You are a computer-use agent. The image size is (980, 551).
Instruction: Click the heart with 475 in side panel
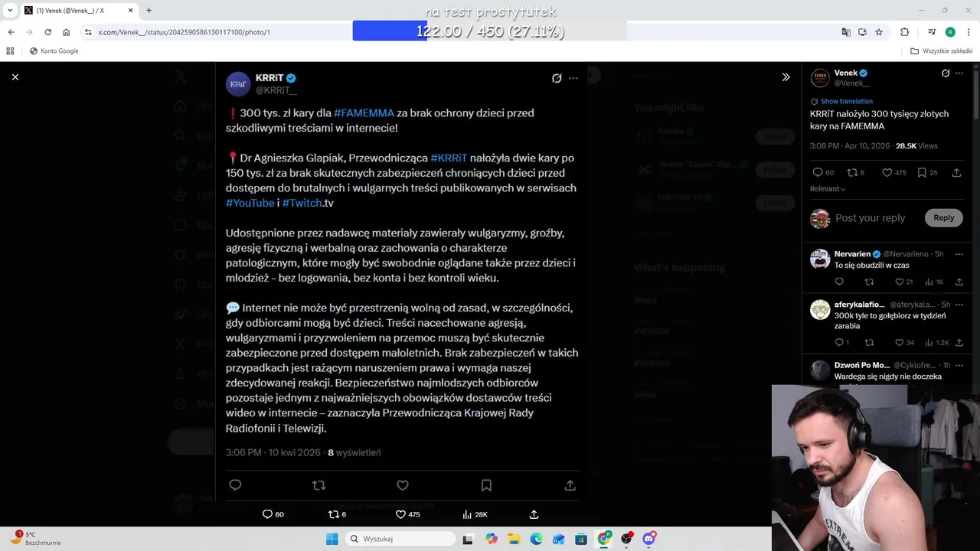pyautogui.click(x=887, y=173)
